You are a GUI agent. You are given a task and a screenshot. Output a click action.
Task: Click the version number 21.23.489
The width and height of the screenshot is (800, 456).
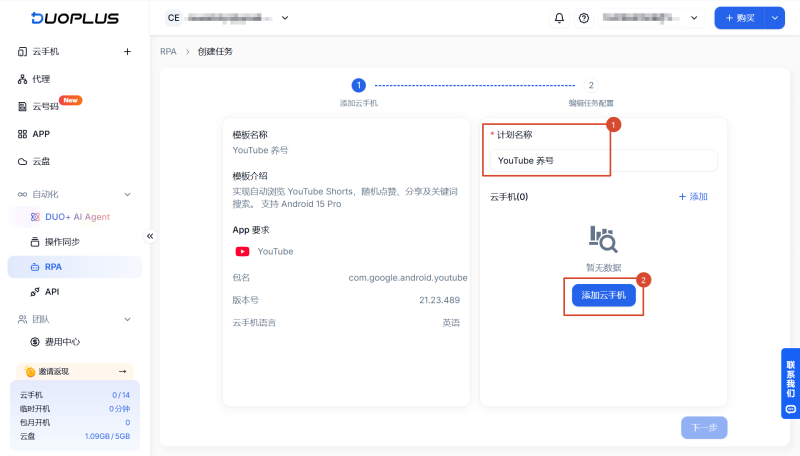(439, 300)
